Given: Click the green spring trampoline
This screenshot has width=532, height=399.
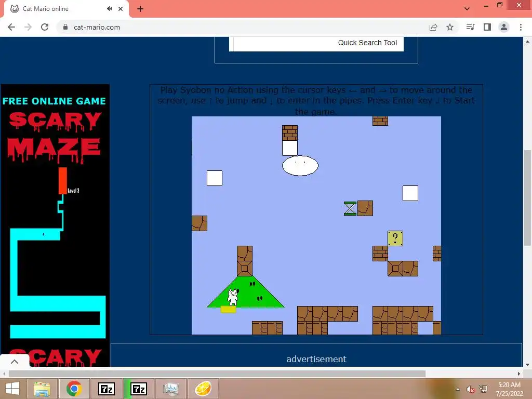Looking at the screenshot, I should (350, 208).
